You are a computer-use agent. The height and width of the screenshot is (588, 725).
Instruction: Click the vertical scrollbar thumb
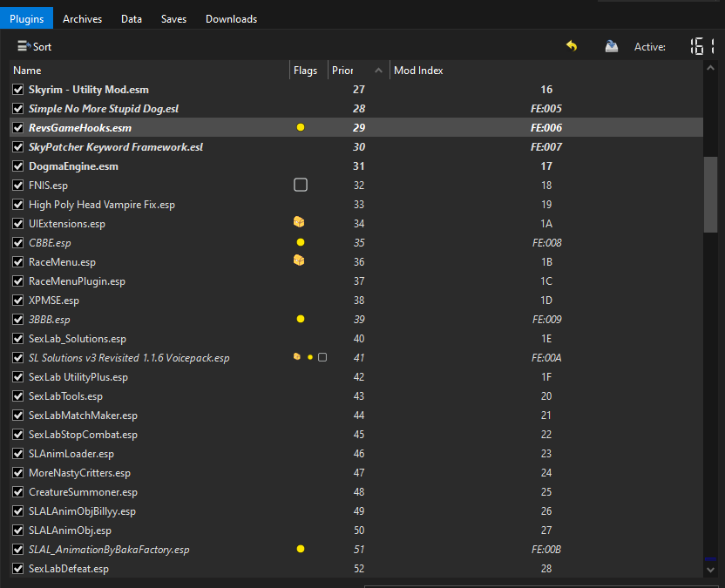711,194
